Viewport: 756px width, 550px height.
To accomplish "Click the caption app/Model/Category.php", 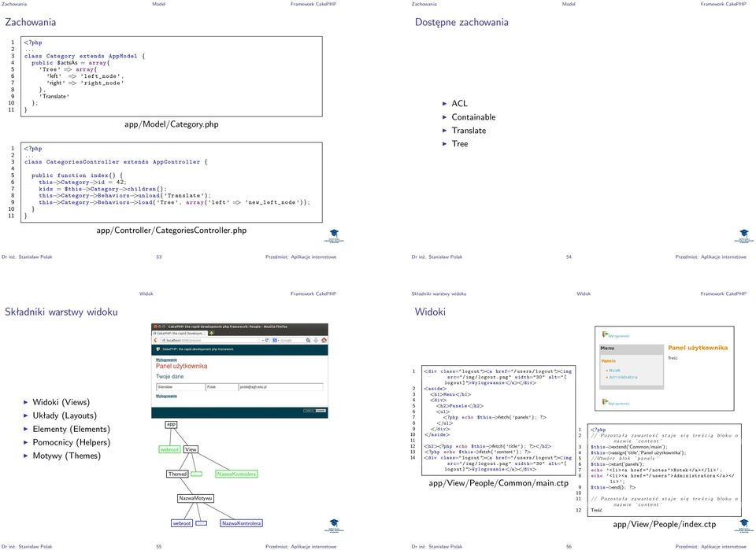I will (x=172, y=124).
